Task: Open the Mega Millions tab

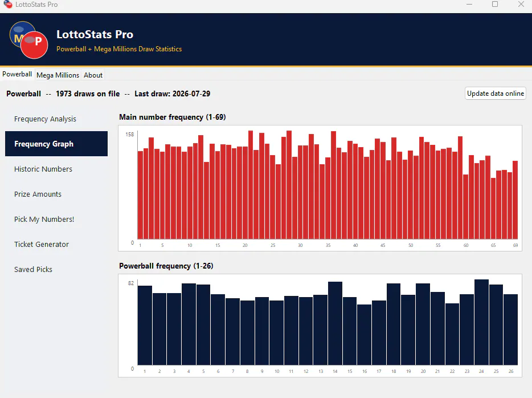Action: click(x=58, y=75)
